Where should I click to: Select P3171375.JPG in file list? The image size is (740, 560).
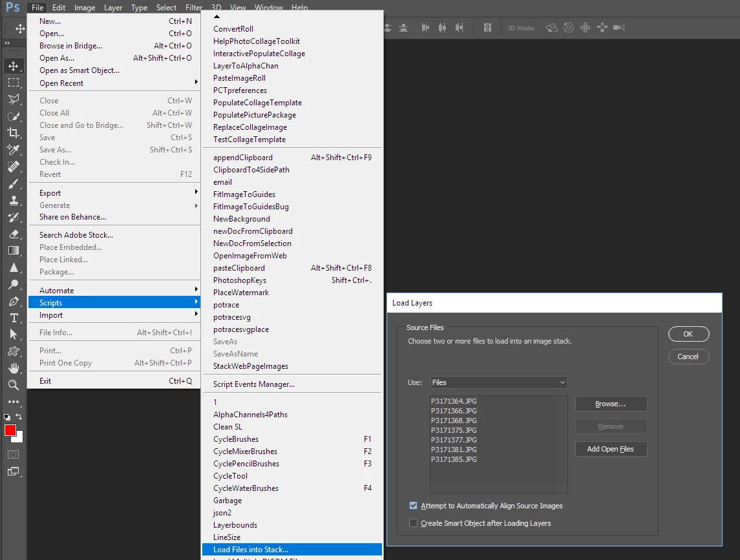click(454, 430)
